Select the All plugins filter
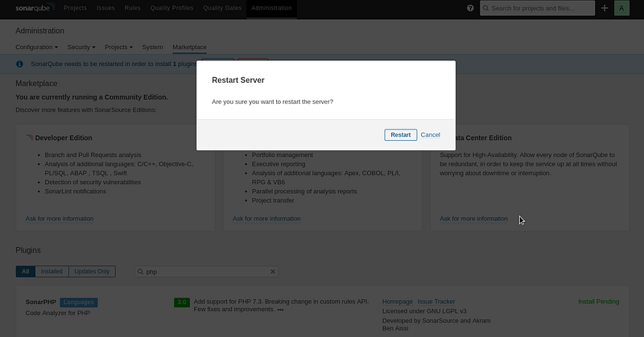Image resolution: width=644 pixels, height=337 pixels. (26, 271)
